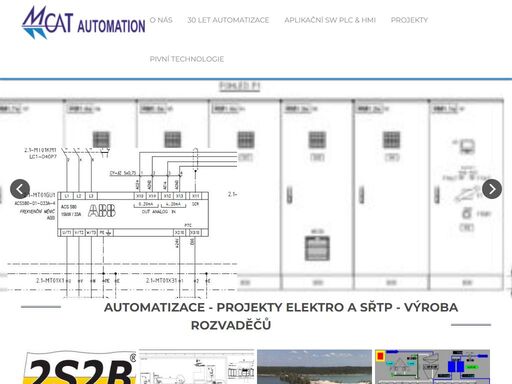Click the ROZVADĚČŮ heading text
The width and height of the screenshot is (512, 384).
coord(231,325)
